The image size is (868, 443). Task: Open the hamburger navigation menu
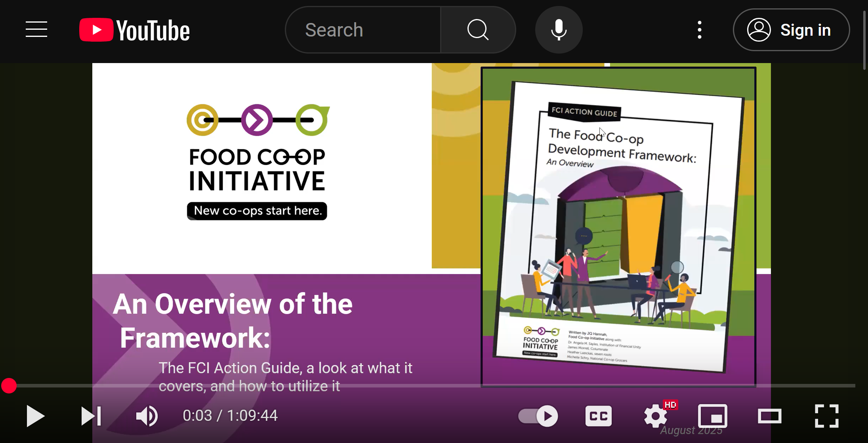point(36,29)
